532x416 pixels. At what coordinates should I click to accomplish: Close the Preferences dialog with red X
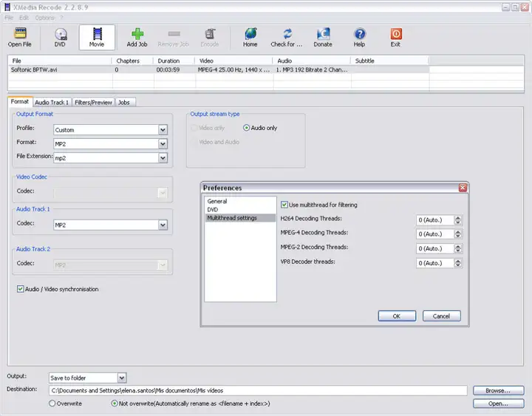463,188
